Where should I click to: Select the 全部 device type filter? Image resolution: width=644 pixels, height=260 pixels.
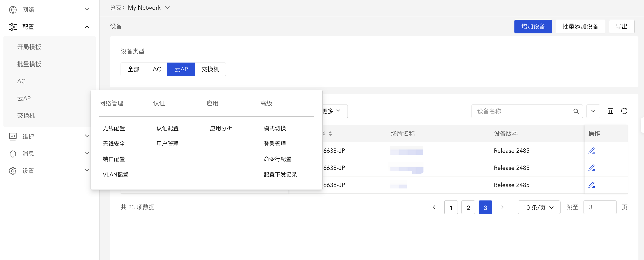tap(133, 69)
